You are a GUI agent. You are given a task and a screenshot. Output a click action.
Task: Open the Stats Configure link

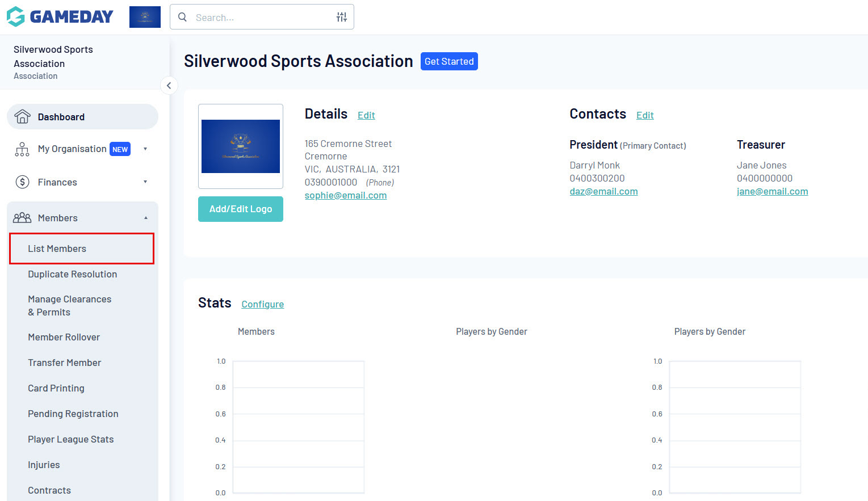tap(262, 304)
